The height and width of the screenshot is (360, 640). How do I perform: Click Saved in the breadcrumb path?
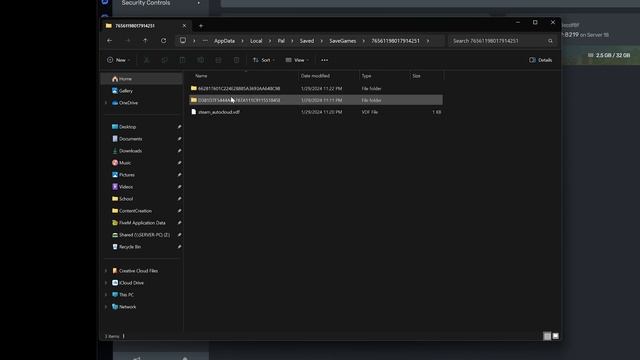tap(307, 41)
